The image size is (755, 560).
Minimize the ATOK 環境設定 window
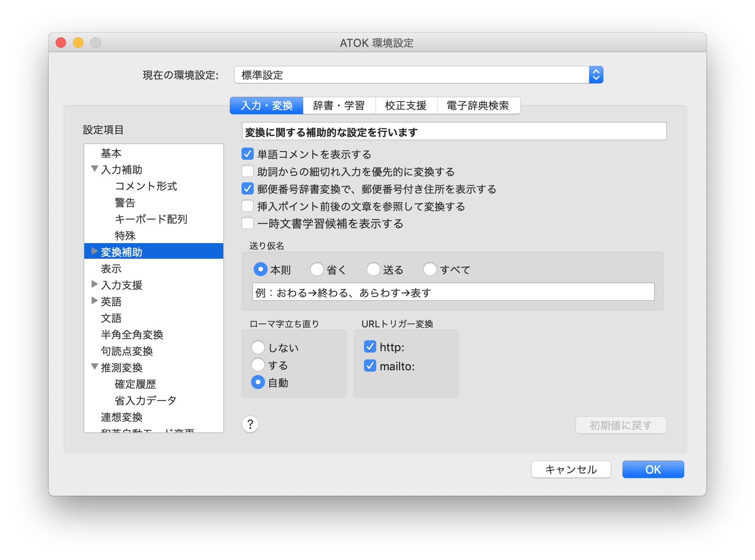pos(78,43)
